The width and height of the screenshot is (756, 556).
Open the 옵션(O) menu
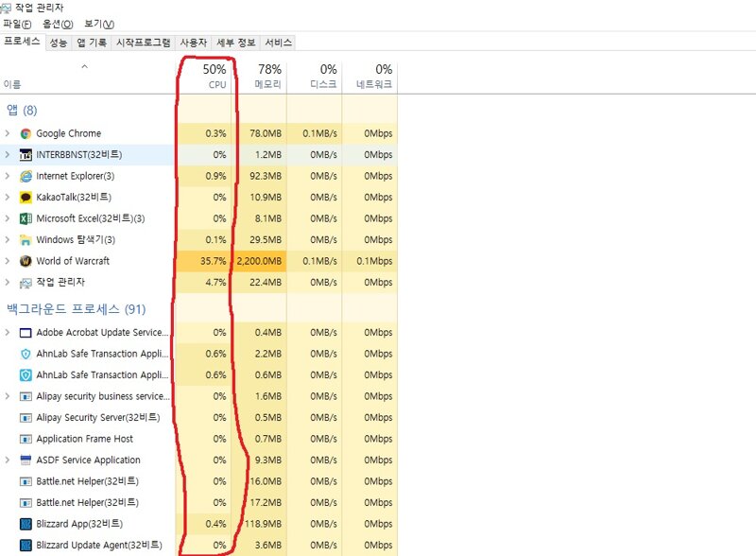[58, 24]
